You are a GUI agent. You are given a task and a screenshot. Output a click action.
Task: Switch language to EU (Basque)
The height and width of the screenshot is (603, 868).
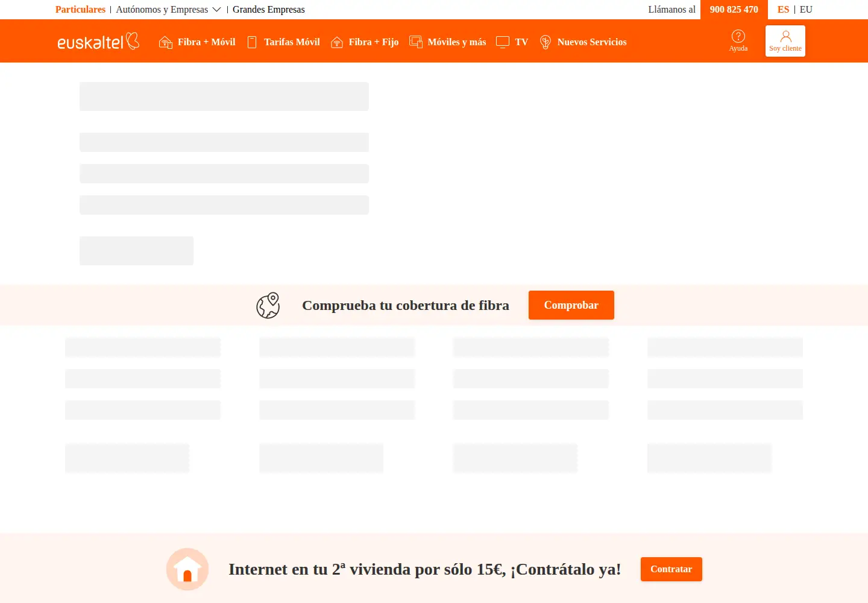pyautogui.click(x=806, y=10)
